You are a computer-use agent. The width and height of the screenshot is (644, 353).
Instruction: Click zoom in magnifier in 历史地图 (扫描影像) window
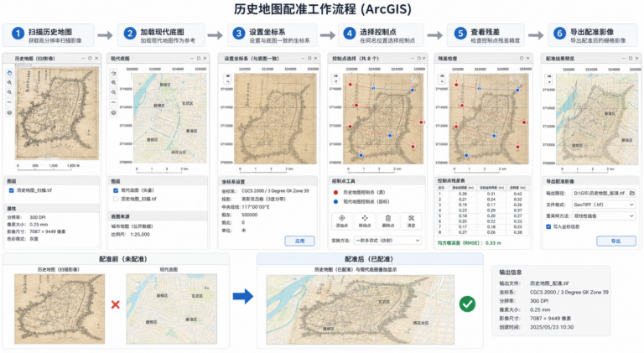coord(9,82)
